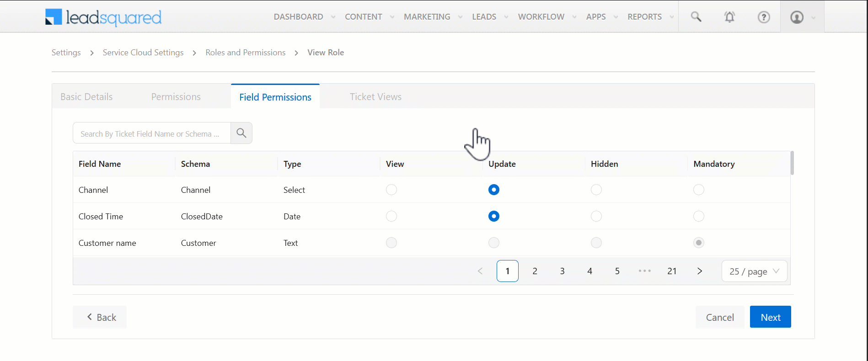Open the help question mark icon
Viewport: 868px width, 361px height.
[x=764, y=17]
